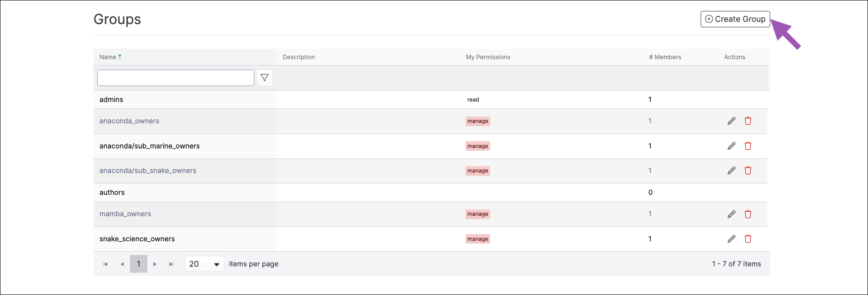Go to the last page arrow
The width and height of the screenshot is (868, 295).
tap(171, 264)
